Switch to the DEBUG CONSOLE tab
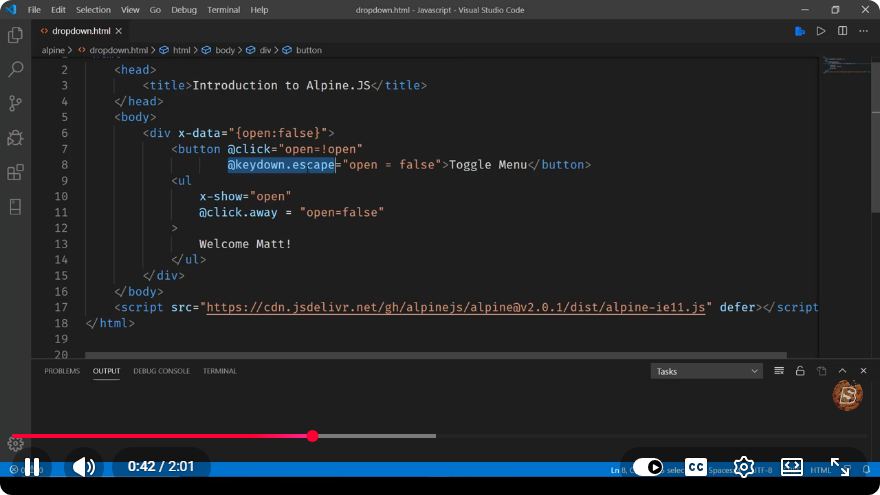This screenshot has height=495, width=880. point(162,371)
